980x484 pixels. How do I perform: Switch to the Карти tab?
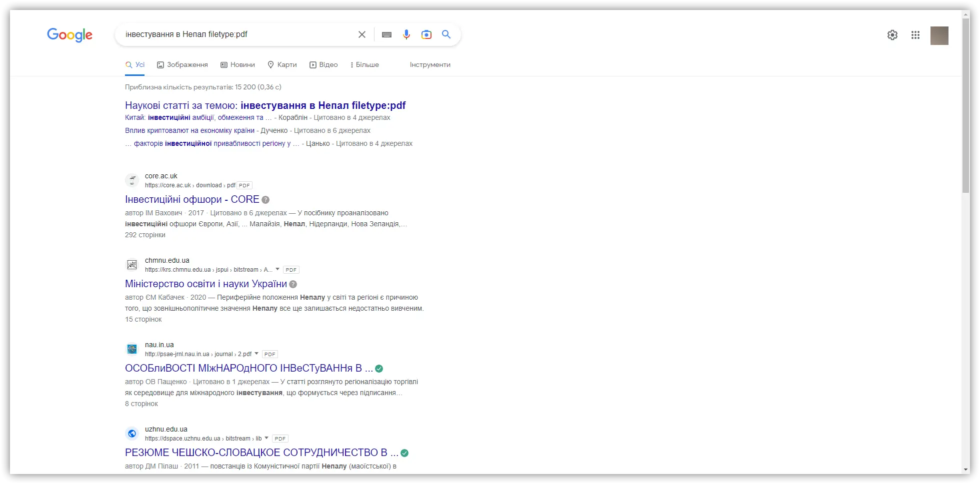282,65
